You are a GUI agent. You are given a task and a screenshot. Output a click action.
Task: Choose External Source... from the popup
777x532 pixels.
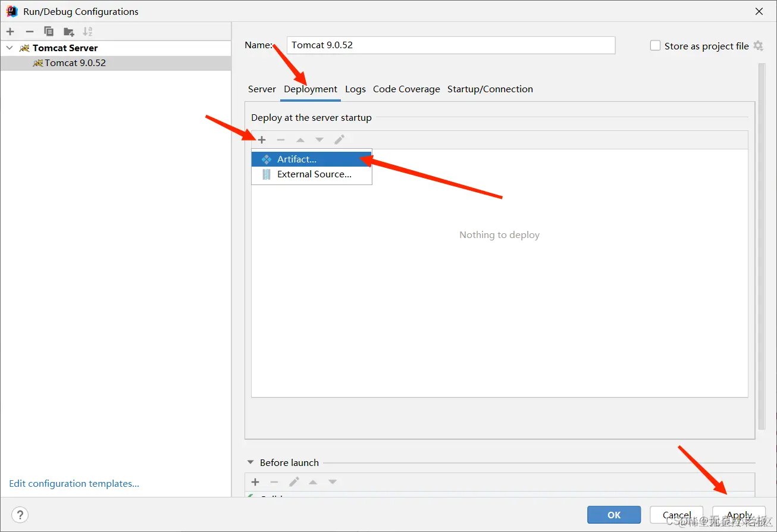pos(312,174)
